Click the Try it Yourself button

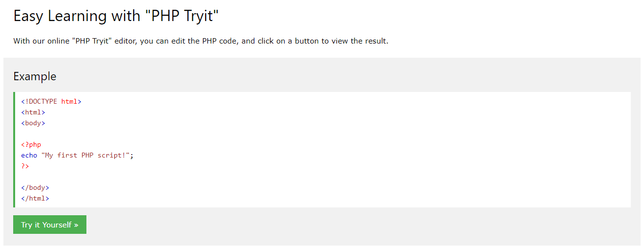click(x=50, y=225)
